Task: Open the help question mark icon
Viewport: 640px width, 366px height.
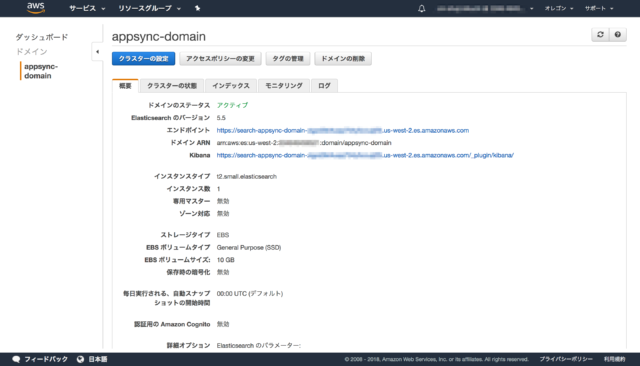Action: tap(618, 35)
